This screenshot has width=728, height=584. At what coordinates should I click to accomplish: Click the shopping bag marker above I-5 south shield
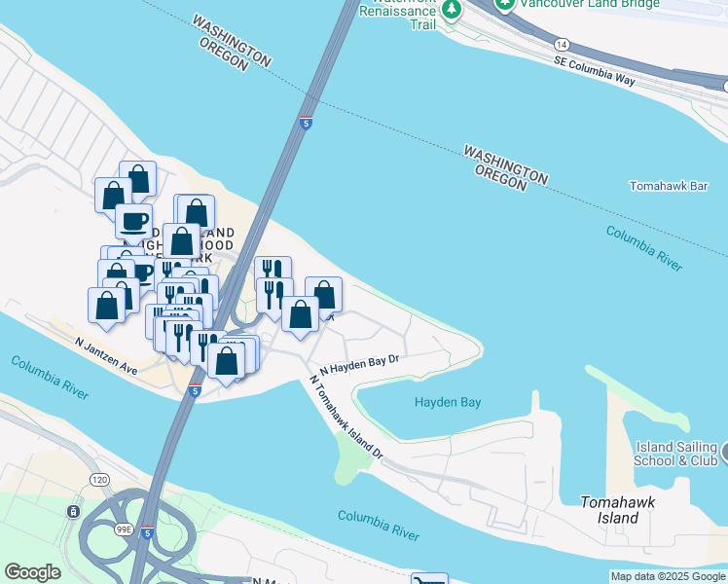pyautogui.click(x=226, y=361)
